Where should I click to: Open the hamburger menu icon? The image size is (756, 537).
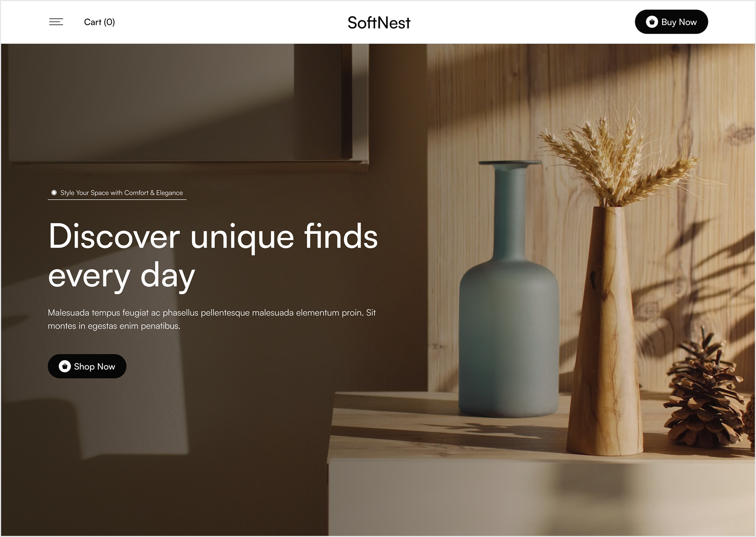pyautogui.click(x=56, y=22)
